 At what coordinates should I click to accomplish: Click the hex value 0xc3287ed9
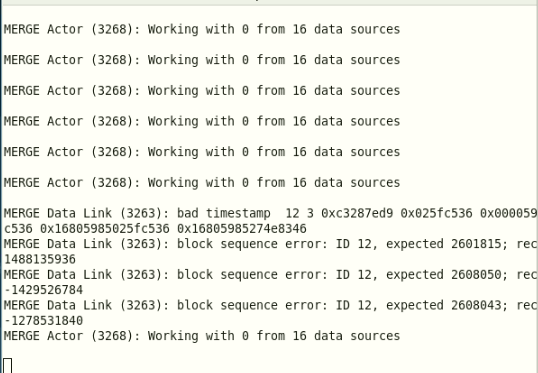357,213
